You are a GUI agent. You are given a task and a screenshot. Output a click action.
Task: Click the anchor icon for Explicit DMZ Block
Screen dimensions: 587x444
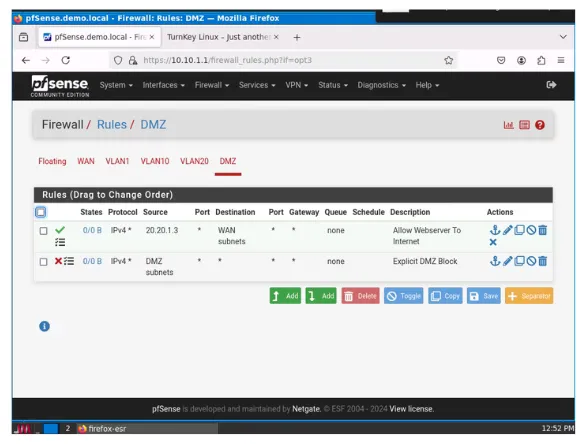(495, 261)
